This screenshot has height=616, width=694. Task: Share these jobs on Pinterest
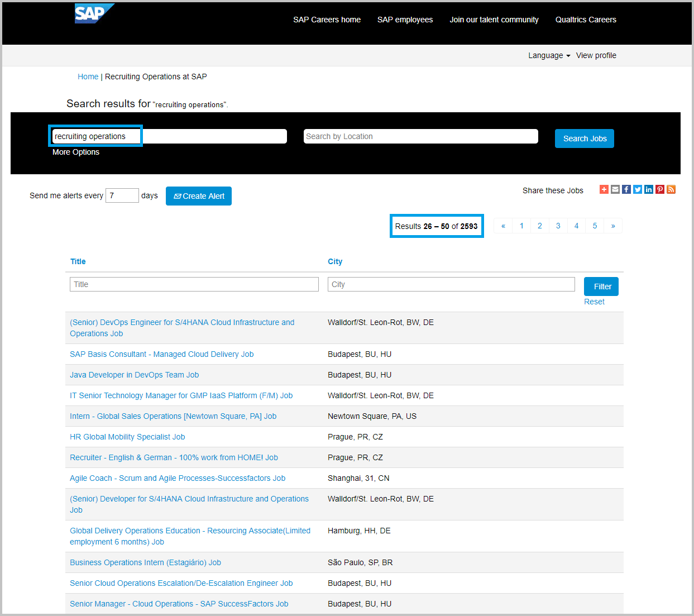[x=660, y=189]
